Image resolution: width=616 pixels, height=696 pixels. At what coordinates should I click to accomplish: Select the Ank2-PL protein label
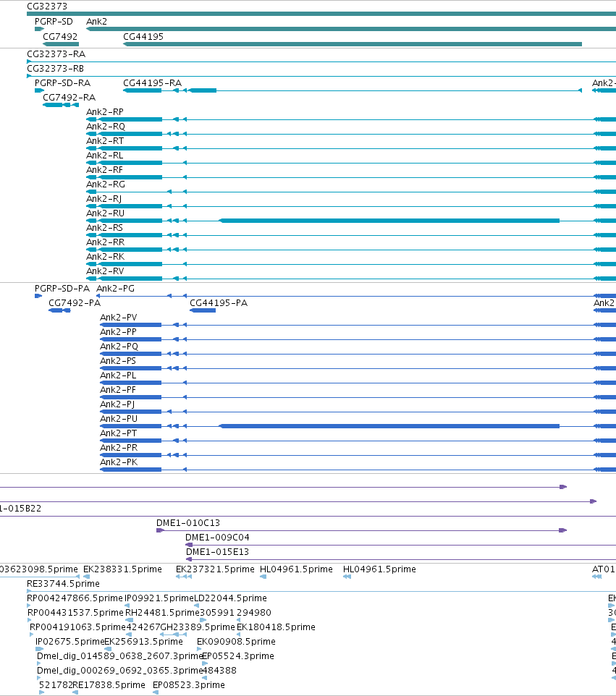[118, 375]
